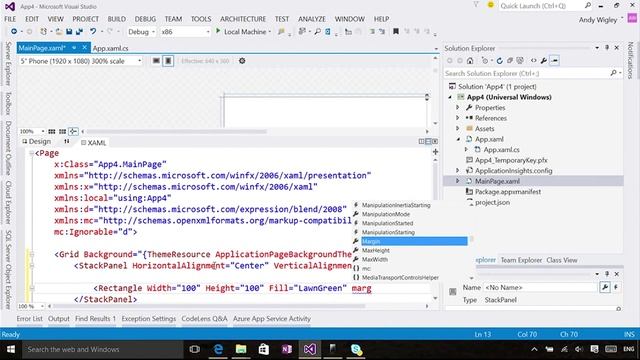The width and height of the screenshot is (640, 360).
Task: Collapse the App.xaml node
Action: click(458, 139)
